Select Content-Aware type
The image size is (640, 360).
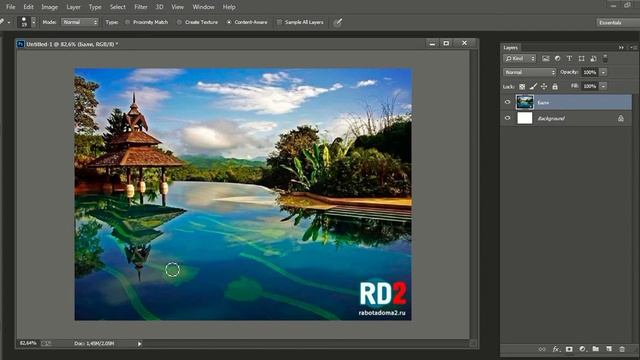click(247, 22)
